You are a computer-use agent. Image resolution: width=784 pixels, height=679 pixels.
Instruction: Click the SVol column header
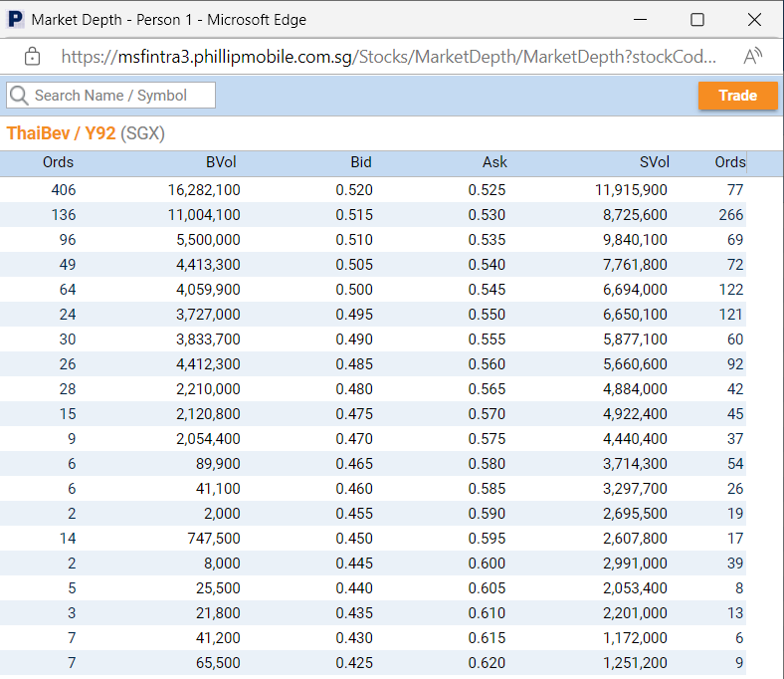655,162
